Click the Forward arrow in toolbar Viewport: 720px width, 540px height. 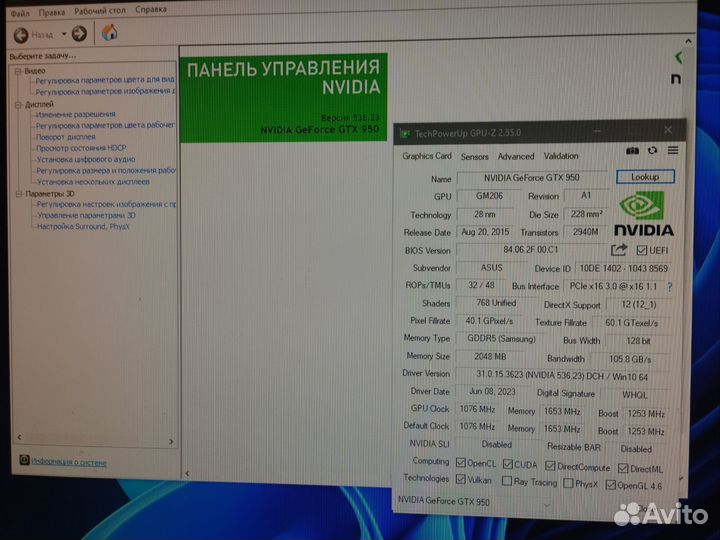[x=79, y=33]
